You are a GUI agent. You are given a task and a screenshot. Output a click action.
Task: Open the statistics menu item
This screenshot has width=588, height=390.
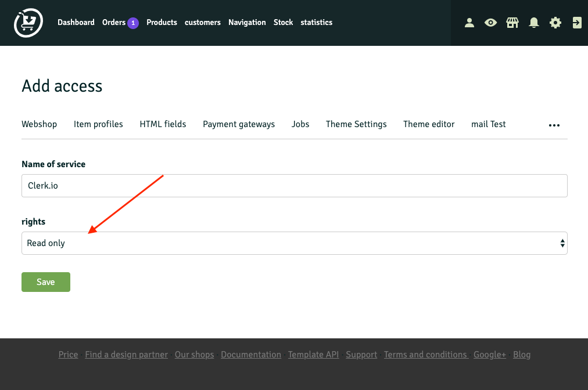tap(316, 23)
